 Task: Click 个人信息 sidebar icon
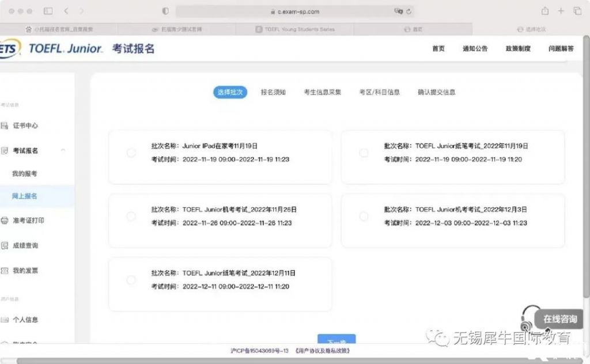pos(4,320)
